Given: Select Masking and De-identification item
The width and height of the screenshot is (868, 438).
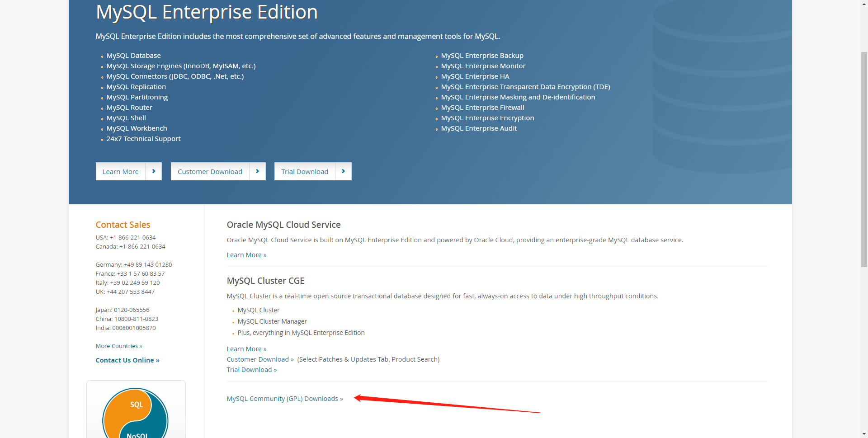Looking at the screenshot, I should [518, 97].
